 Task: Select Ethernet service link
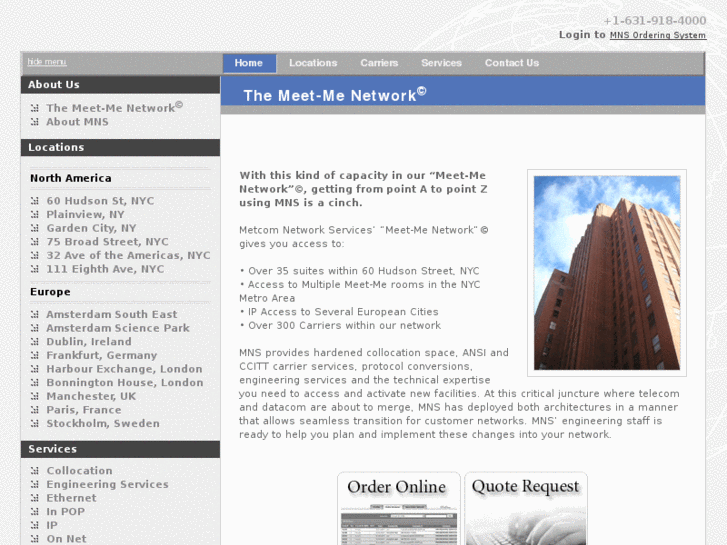coord(71,498)
